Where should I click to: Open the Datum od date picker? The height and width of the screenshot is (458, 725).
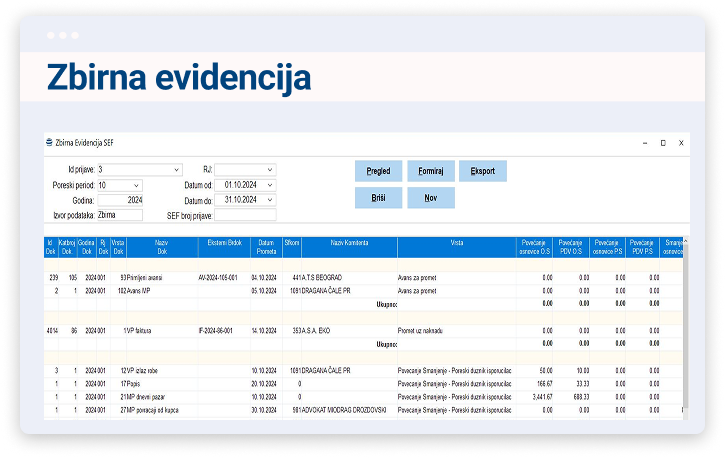269,185
